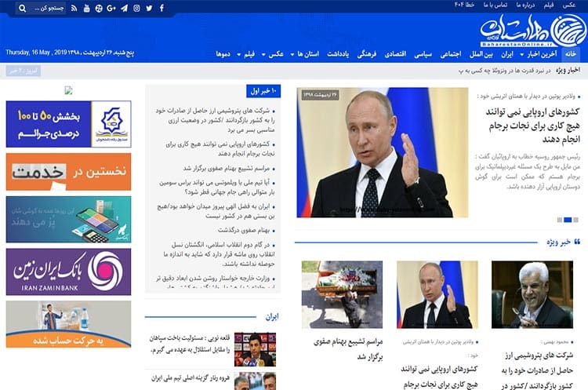The width and height of the screenshot is (588, 390).
Task: Open the Google Plus icon
Action: pyautogui.click(x=111, y=9)
